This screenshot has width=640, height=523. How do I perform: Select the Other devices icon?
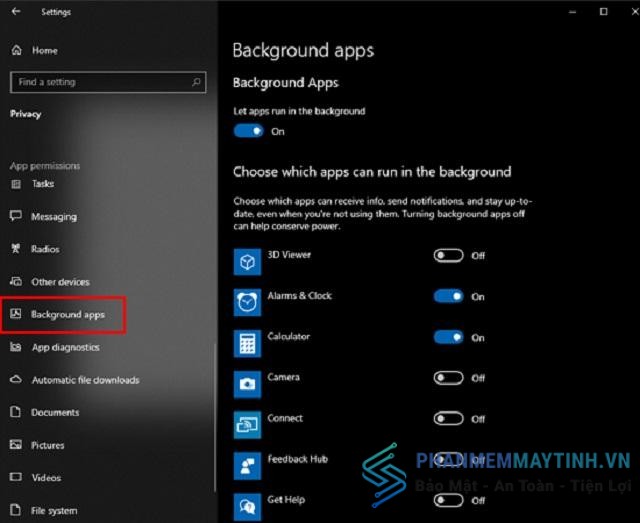click(16, 281)
